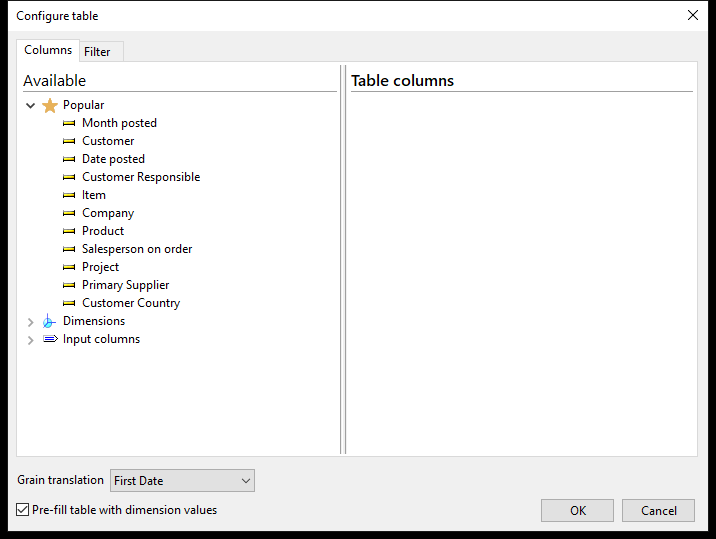
Task: Select the Item entry
Action: [94, 195]
